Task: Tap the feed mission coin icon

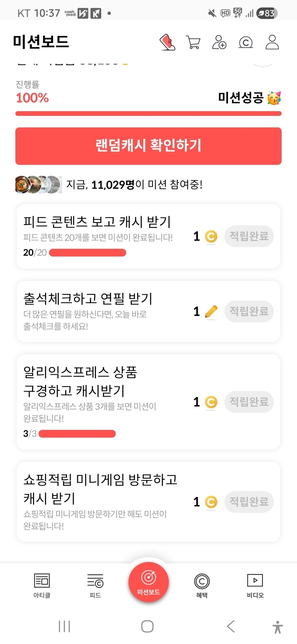Action: (x=211, y=236)
